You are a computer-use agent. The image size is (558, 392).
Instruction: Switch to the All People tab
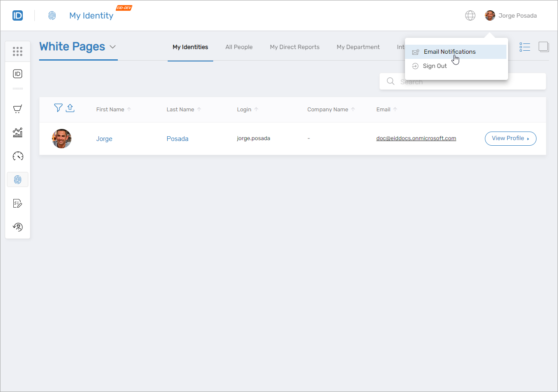239,47
